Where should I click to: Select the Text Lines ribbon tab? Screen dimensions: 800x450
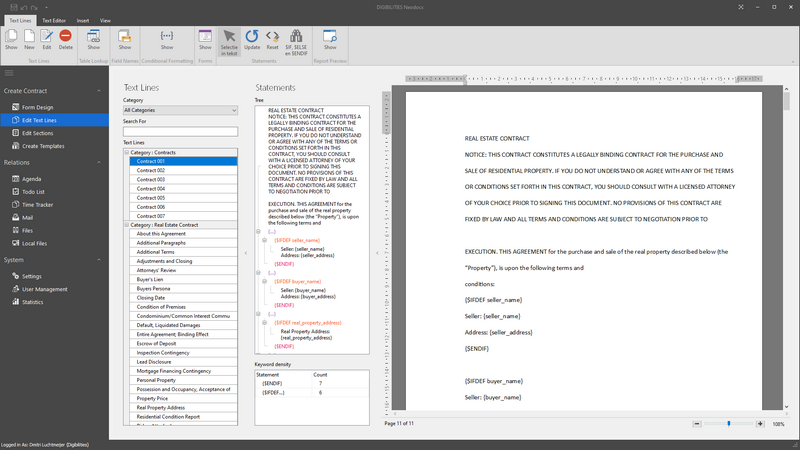[x=20, y=21]
